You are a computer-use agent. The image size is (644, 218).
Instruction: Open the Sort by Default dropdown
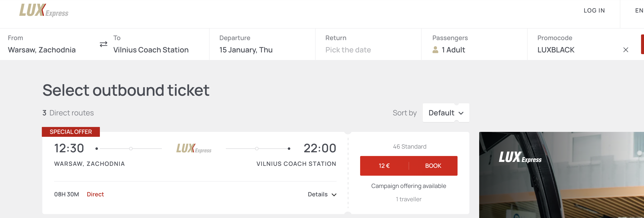(446, 113)
